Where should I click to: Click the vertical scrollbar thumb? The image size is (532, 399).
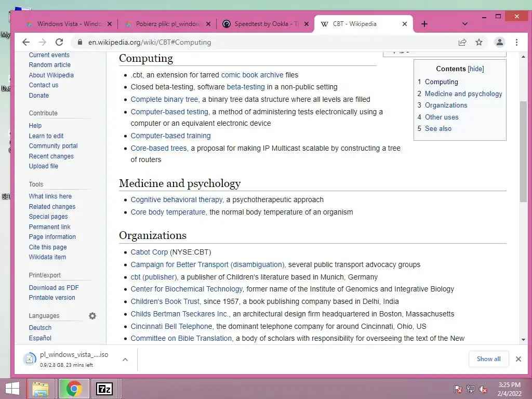coord(523,152)
